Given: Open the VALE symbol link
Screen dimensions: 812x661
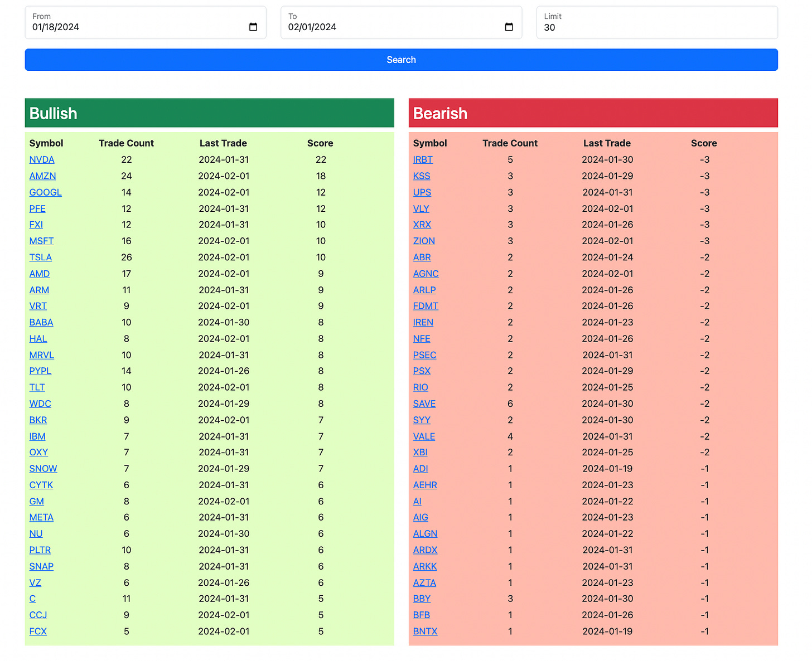Looking at the screenshot, I should (424, 436).
